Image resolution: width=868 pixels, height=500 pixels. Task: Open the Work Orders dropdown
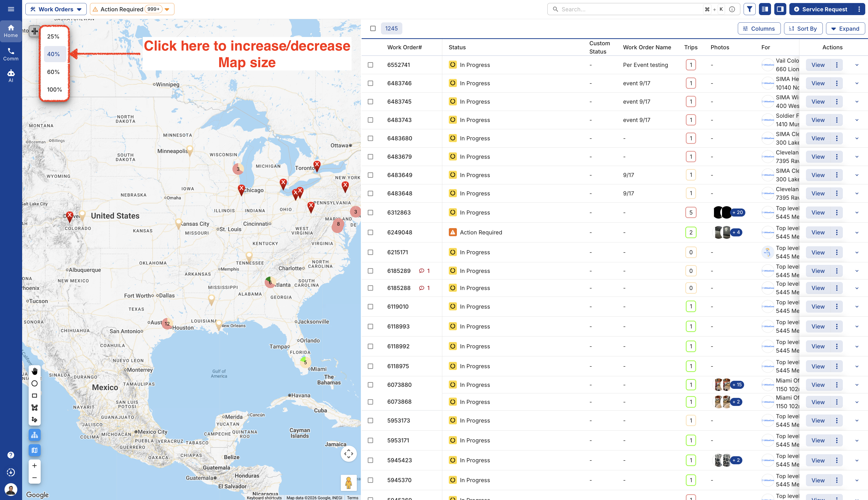point(56,9)
